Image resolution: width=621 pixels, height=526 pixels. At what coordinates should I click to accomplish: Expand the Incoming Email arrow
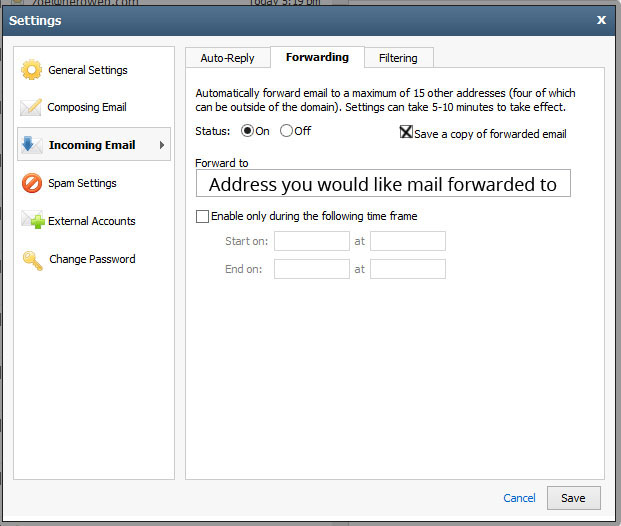(162, 145)
